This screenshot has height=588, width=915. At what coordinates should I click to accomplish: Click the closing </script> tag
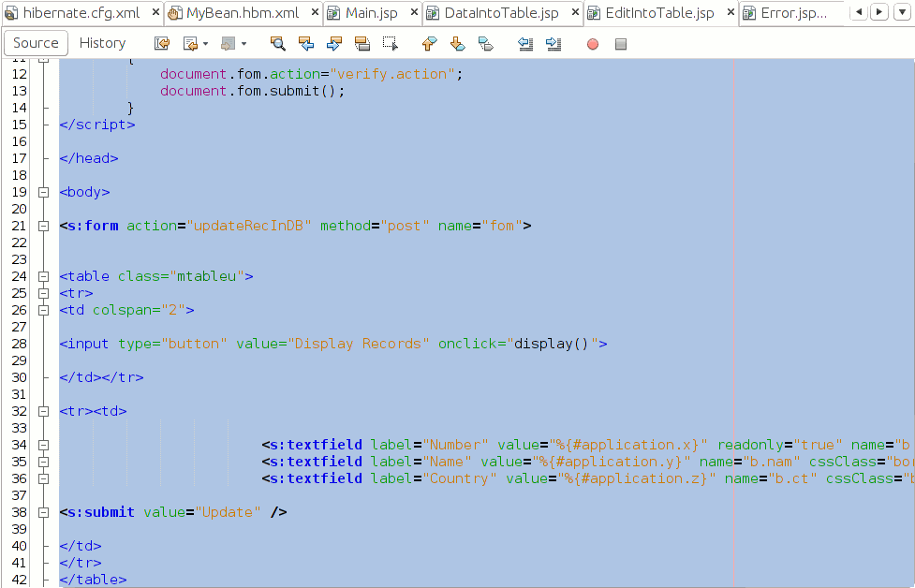97,125
